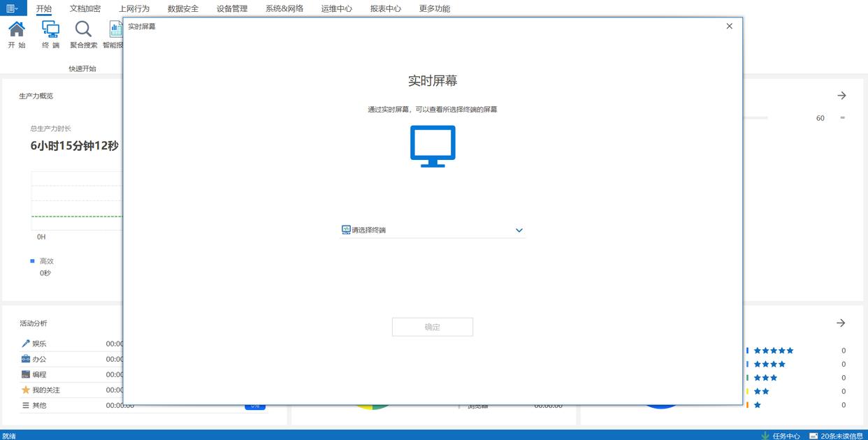The height and width of the screenshot is (440, 868).
Task: Open 任务中心 download arrow in status bar
Action: 765,436
